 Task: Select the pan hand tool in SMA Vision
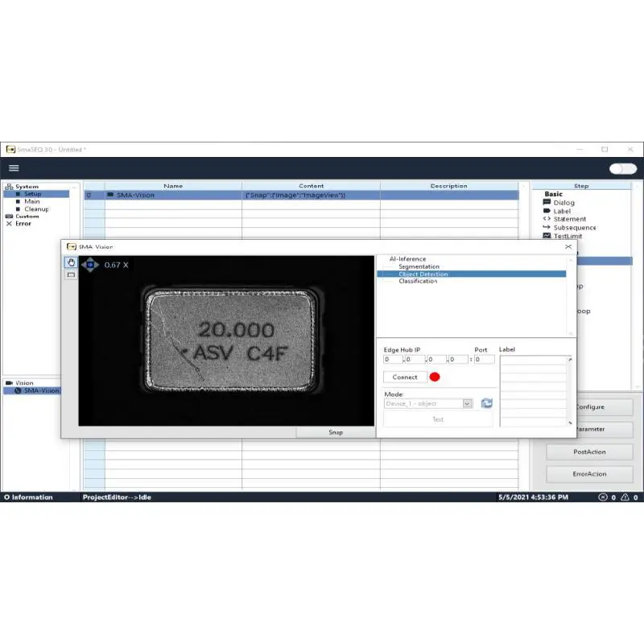pos(71,262)
